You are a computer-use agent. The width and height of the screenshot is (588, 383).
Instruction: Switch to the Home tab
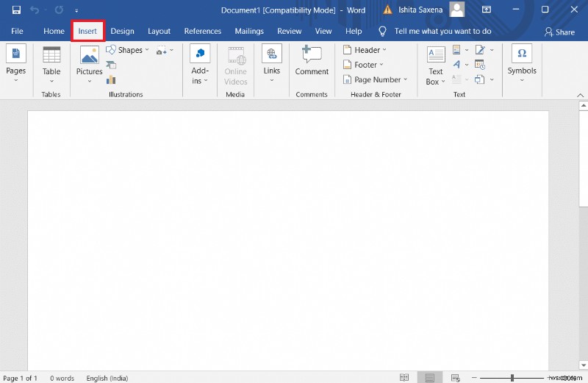54,31
